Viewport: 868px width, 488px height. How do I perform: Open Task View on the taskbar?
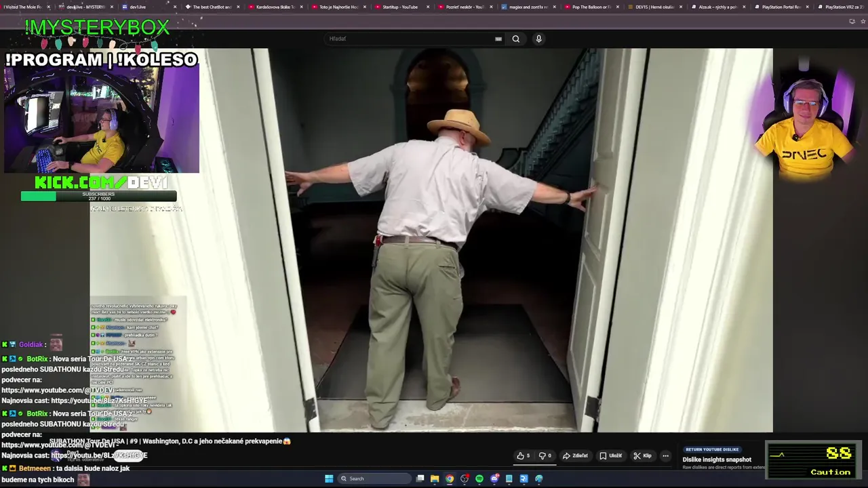[x=420, y=479]
